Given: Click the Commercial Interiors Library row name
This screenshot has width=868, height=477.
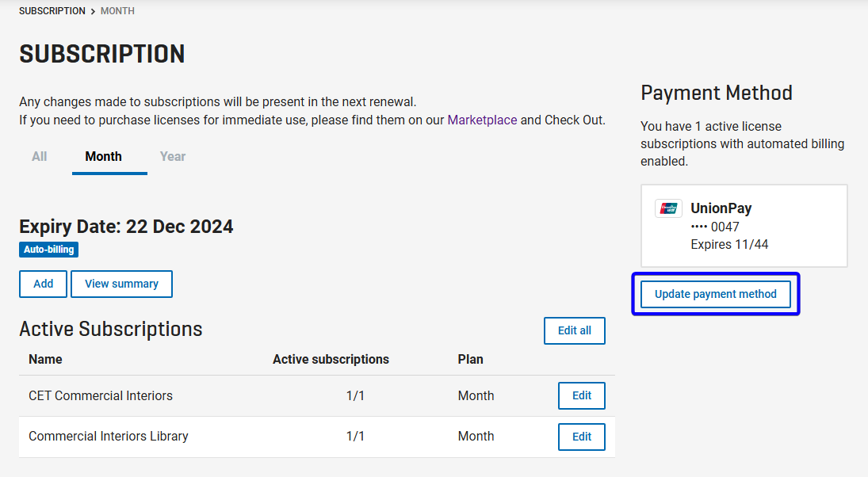Looking at the screenshot, I should coord(109,436).
